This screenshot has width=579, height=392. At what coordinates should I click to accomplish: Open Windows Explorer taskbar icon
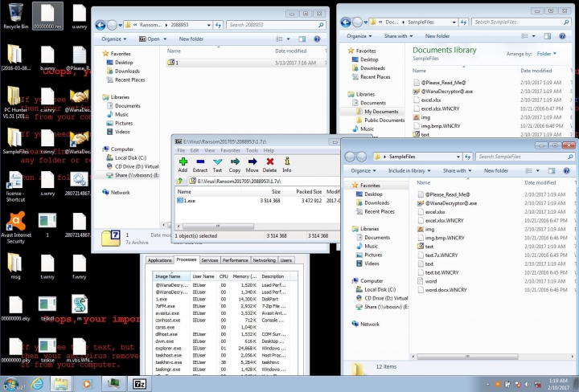[61, 384]
